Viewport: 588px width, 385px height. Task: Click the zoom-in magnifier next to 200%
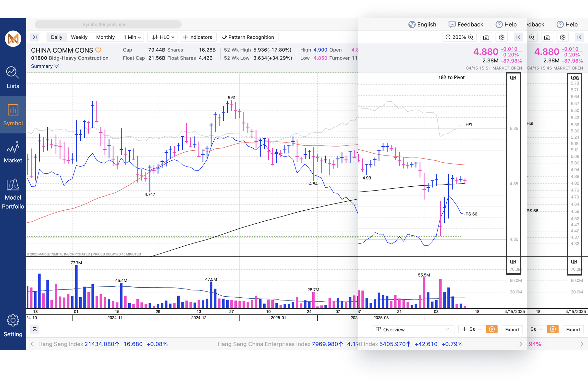(x=471, y=37)
